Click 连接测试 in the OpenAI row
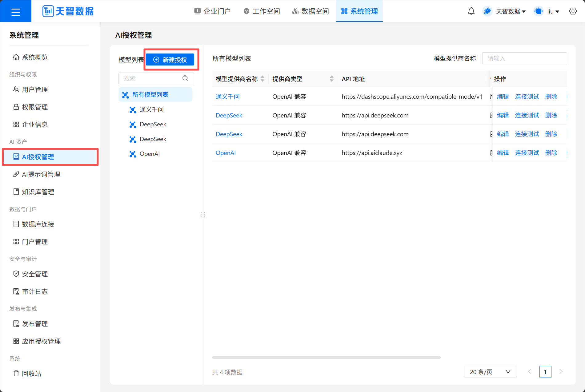The image size is (585, 392). (x=527, y=153)
